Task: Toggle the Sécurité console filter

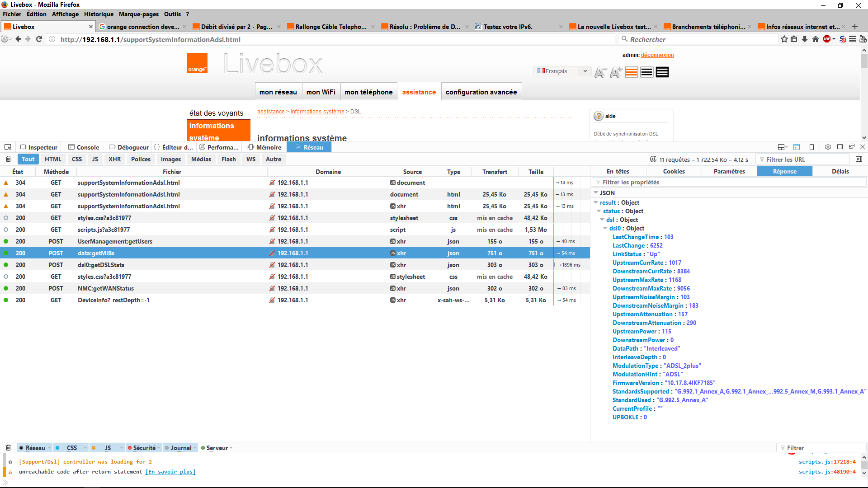Action: tap(144, 448)
